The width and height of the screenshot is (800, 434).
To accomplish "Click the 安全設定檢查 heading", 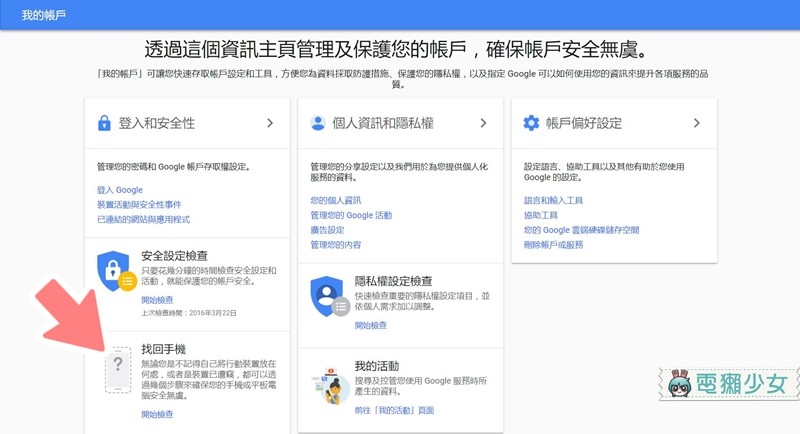I will [x=174, y=256].
